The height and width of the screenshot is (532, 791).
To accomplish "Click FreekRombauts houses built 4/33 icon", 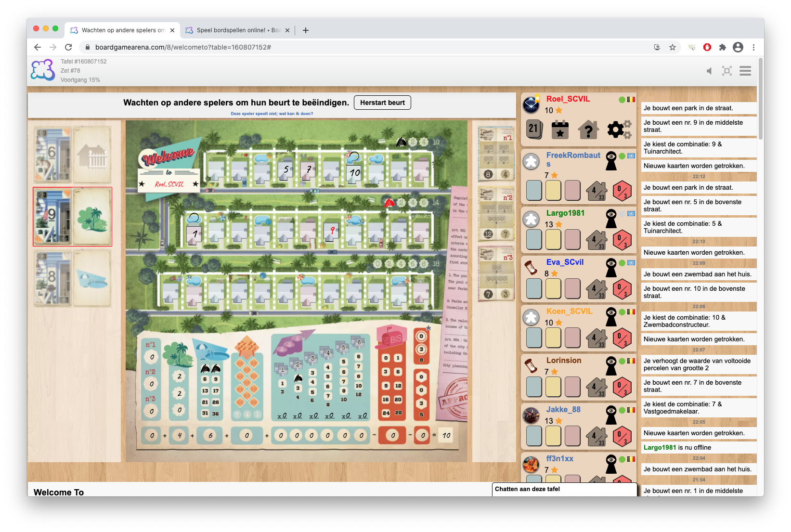I will (x=596, y=191).
